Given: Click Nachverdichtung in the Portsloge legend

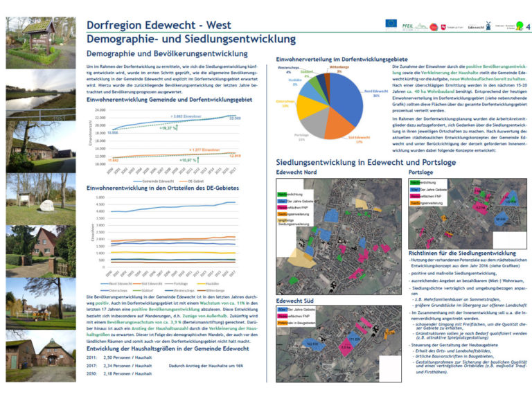Looking at the screenshot, I should [x=423, y=183].
